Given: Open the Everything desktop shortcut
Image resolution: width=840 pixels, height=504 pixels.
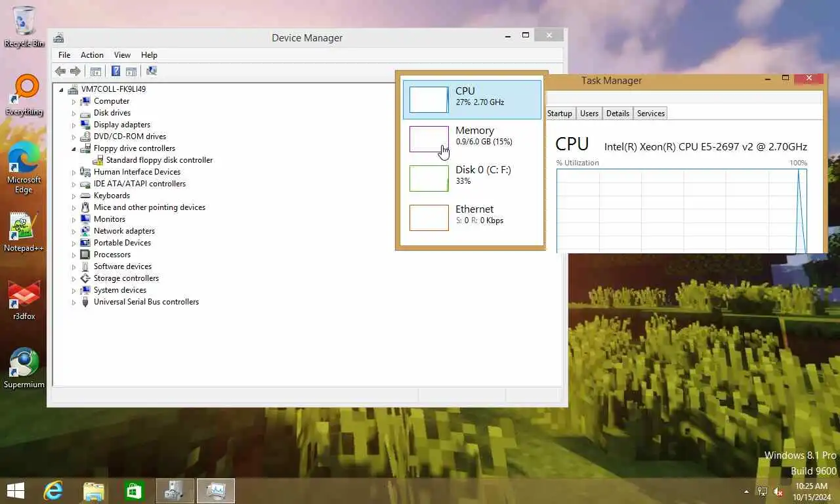Looking at the screenshot, I should [x=24, y=95].
